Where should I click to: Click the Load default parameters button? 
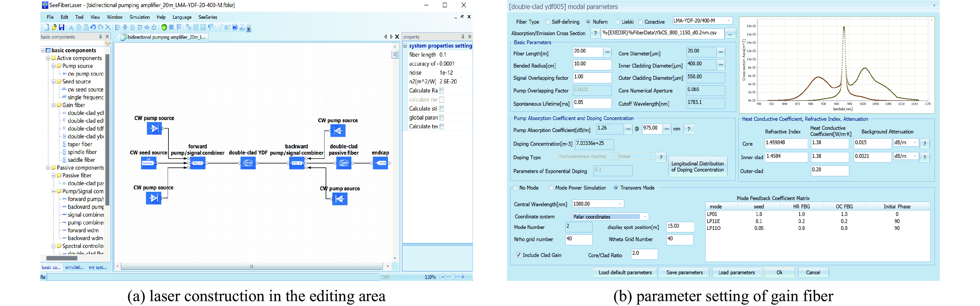625,273
